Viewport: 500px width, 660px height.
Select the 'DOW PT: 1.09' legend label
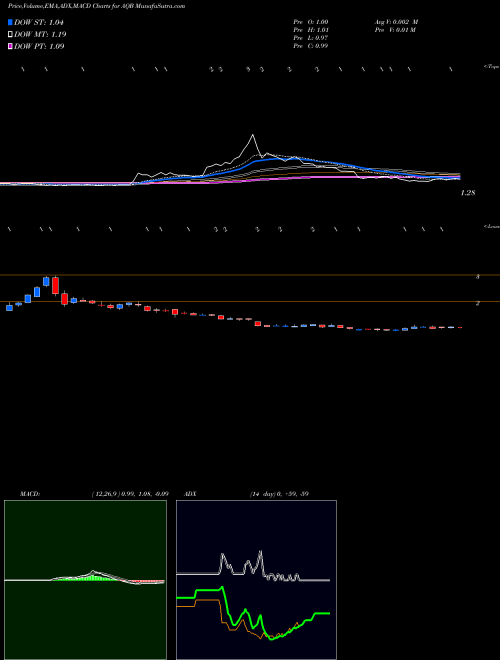39,46
